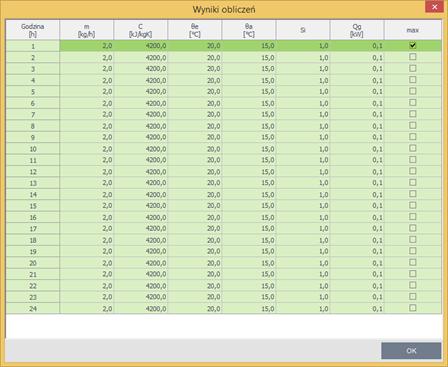Select row header for hour 5
448x367 pixels.
33,92
